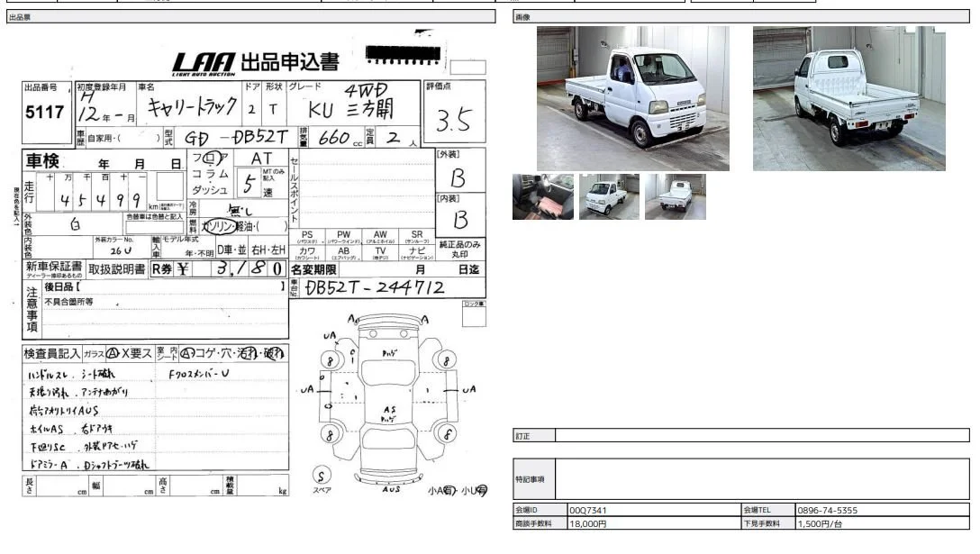Click the 車検 inspection heading
Screen dimensions: 980x554
(x=41, y=161)
